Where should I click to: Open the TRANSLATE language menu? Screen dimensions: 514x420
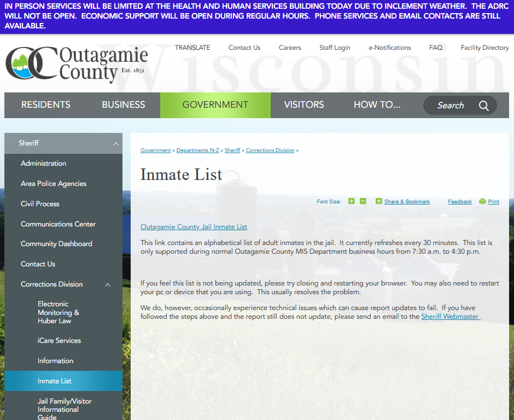192,48
